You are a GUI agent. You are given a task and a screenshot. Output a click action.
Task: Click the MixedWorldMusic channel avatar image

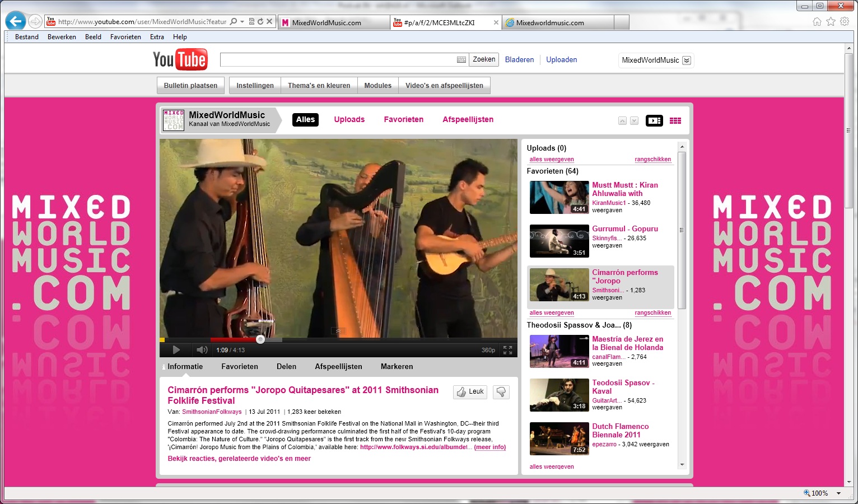point(173,120)
